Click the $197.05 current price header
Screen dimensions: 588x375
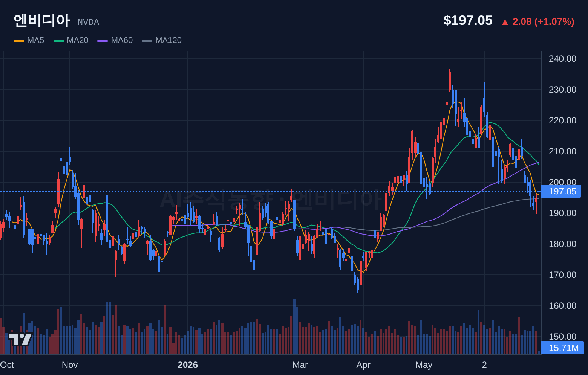[x=468, y=20]
